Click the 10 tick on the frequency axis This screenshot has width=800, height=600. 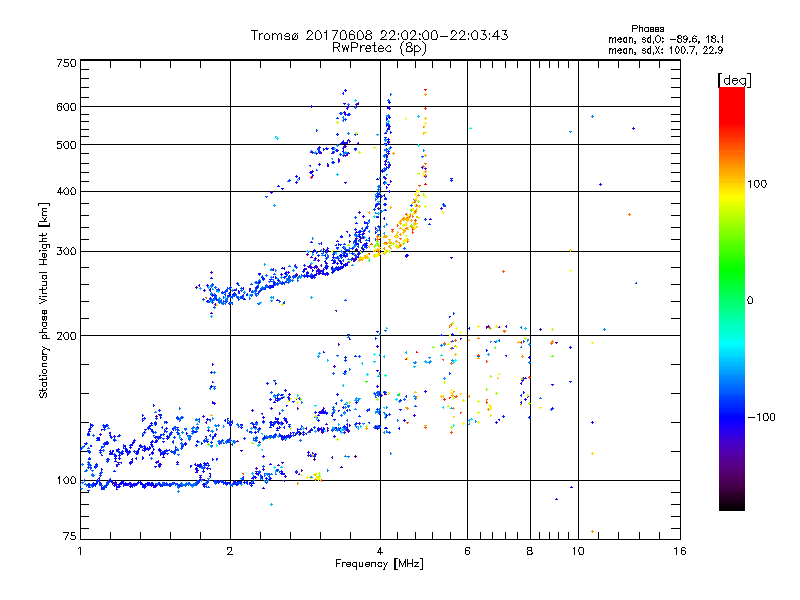(x=577, y=551)
